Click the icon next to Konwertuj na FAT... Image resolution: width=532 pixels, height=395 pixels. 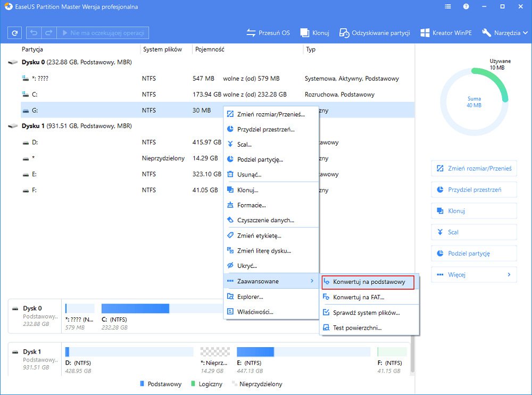click(326, 297)
